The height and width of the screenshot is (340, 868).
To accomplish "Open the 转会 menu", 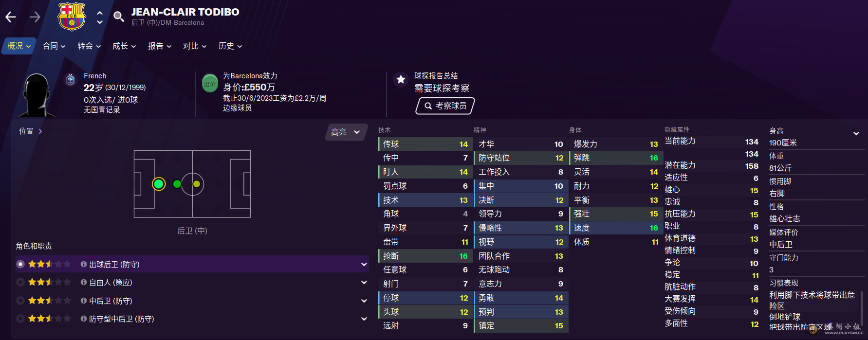I will click(89, 46).
